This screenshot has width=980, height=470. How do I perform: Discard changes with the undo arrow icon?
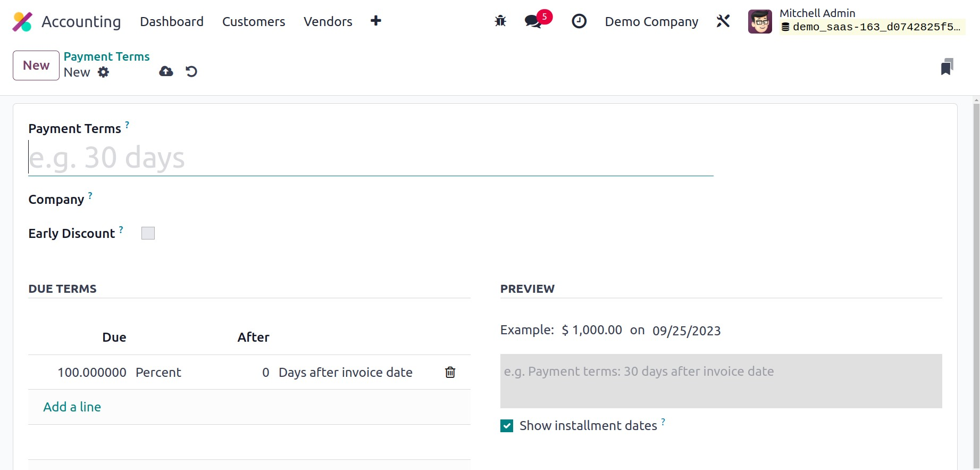(191, 71)
